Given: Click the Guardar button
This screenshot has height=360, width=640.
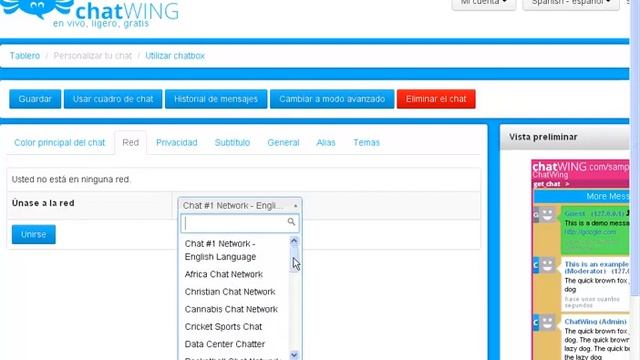Looking at the screenshot, I should (35, 99).
